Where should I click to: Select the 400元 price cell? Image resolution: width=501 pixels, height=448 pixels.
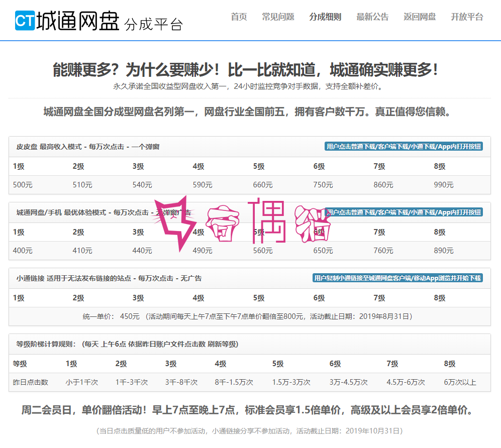click(x=23, y=251)
